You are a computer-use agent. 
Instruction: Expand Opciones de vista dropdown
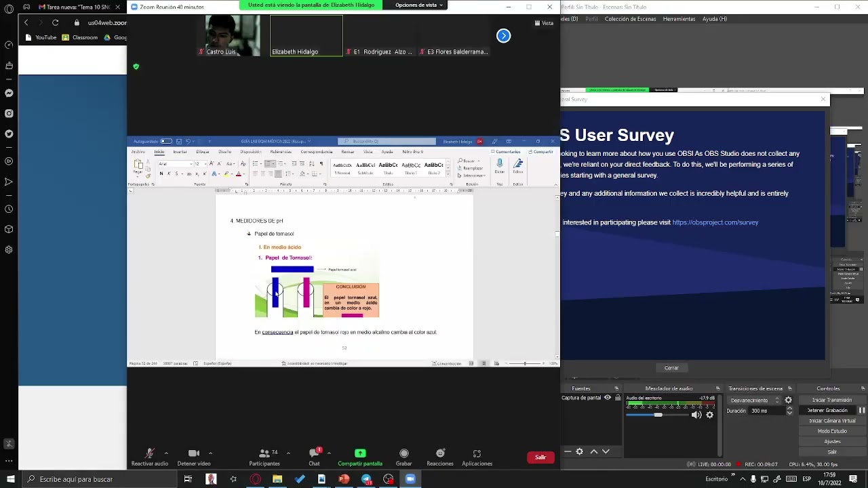coord(418,5)
